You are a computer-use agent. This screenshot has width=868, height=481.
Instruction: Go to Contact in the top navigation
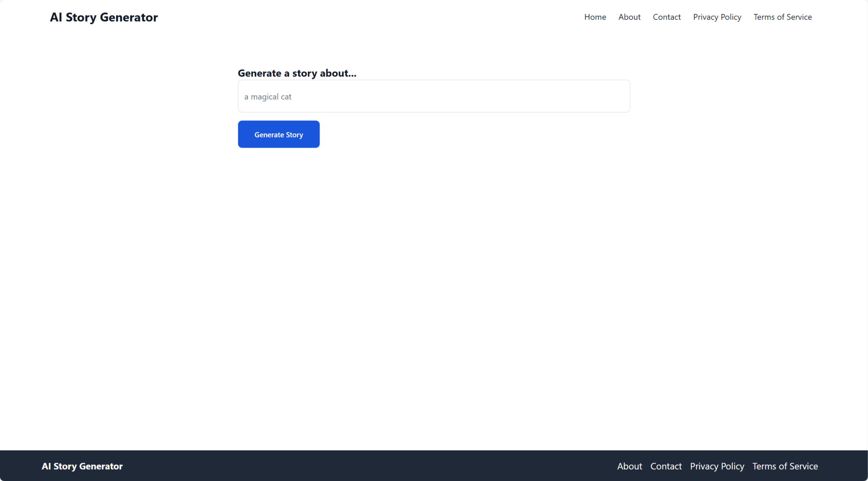click(667, 17)
